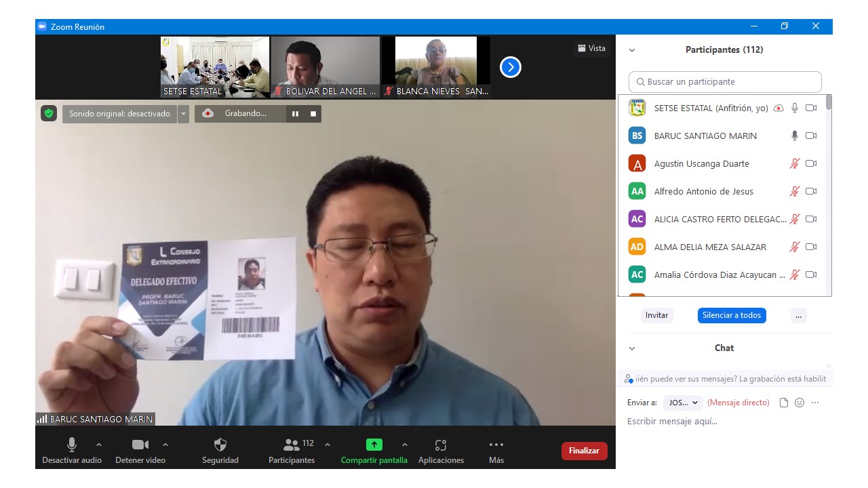Open audio options arrow next to microphone
Image resolution: width=868 pixels, height=488 pixels.
coord(99,445)
